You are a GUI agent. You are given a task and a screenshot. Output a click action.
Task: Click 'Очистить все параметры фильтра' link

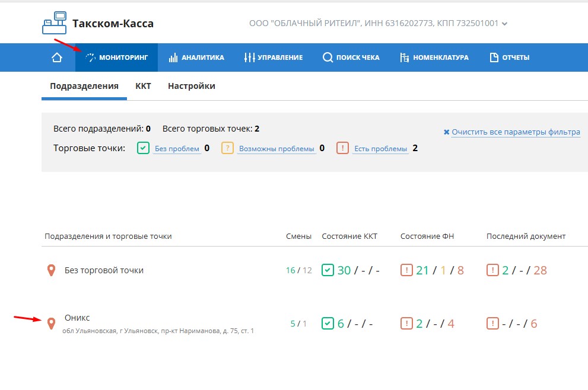click(x=516, y=132)
